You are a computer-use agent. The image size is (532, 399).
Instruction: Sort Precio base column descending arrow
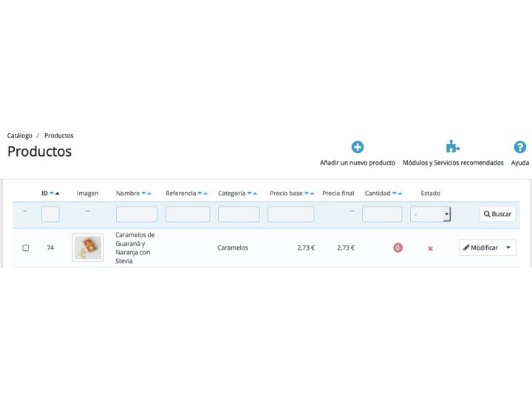pyautogui.click(x=307, y=194)
